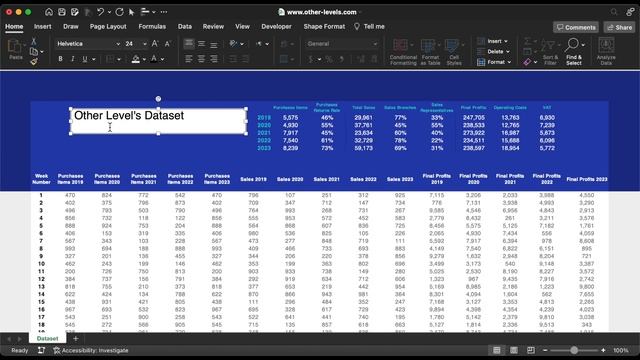Open the Insert ribbon tab
Screen dimensions: 640x360
pyautogui.click(x=42, y=27)
